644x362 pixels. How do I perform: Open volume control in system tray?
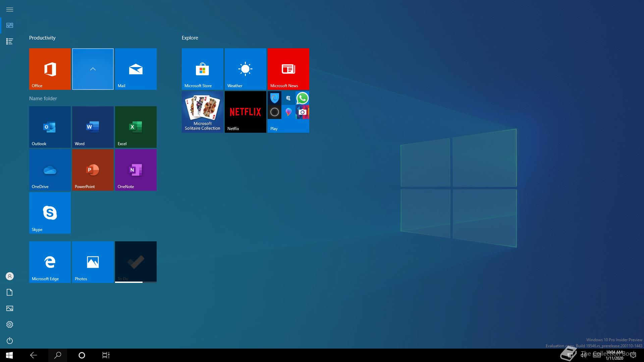[x=583, y=355]
